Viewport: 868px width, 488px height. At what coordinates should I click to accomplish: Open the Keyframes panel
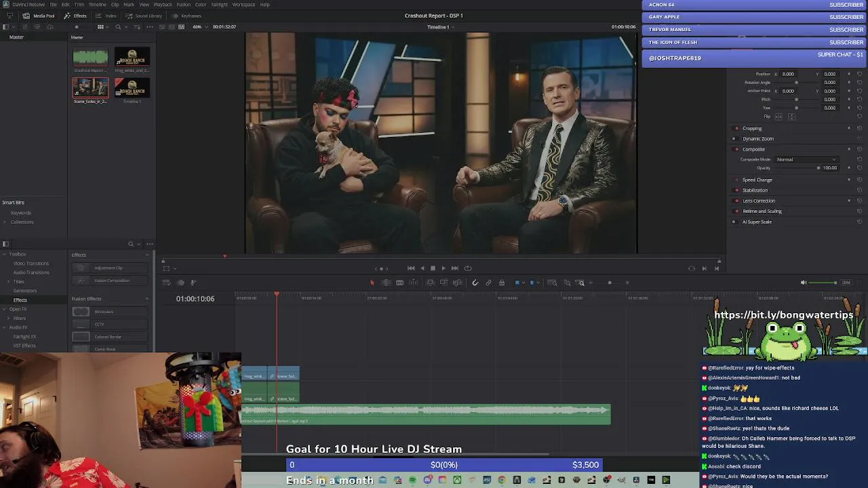click(186, 16)
